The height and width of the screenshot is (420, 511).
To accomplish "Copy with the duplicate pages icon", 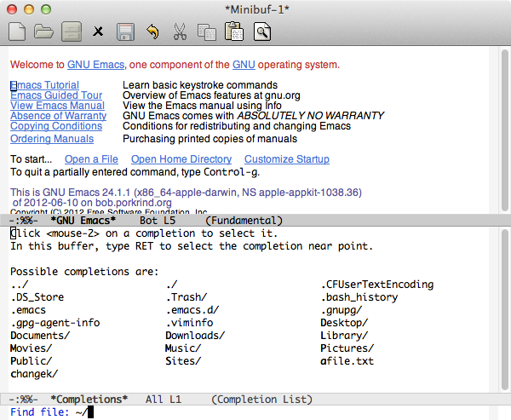I will pyautogui.click(x=207, y=32).
